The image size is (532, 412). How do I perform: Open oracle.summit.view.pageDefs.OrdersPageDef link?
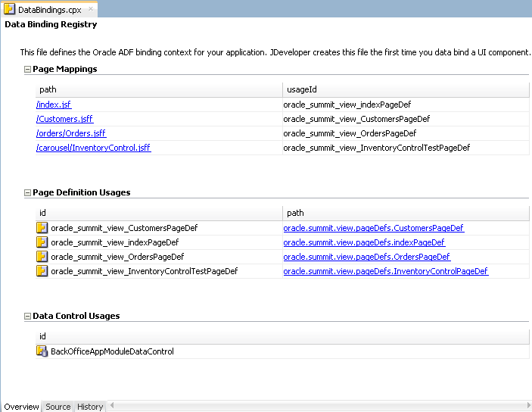tap(367, 257)
